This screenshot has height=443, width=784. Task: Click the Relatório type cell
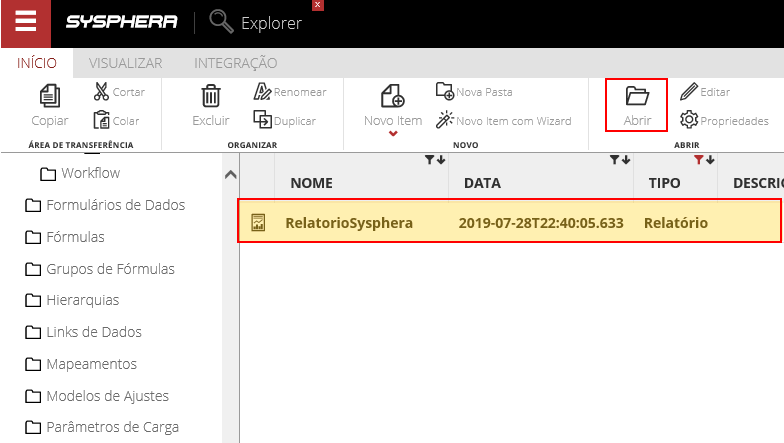coord(676,222)
